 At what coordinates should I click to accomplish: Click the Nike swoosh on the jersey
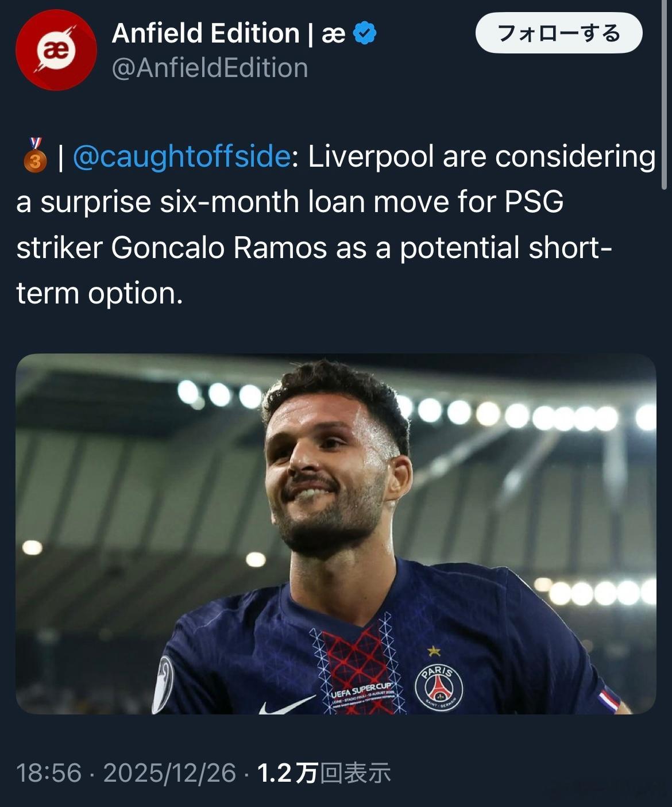pos(285,705)
